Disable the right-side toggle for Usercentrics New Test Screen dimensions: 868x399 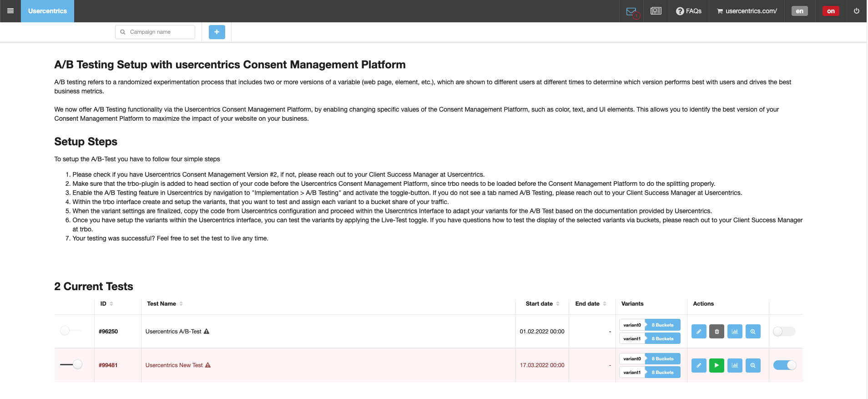pyautogui.click(x=785, y=365)
